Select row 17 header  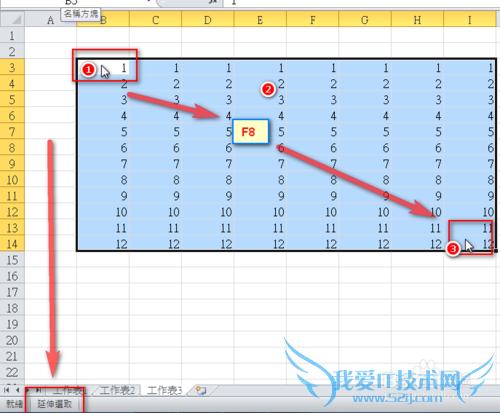(12, 292)
